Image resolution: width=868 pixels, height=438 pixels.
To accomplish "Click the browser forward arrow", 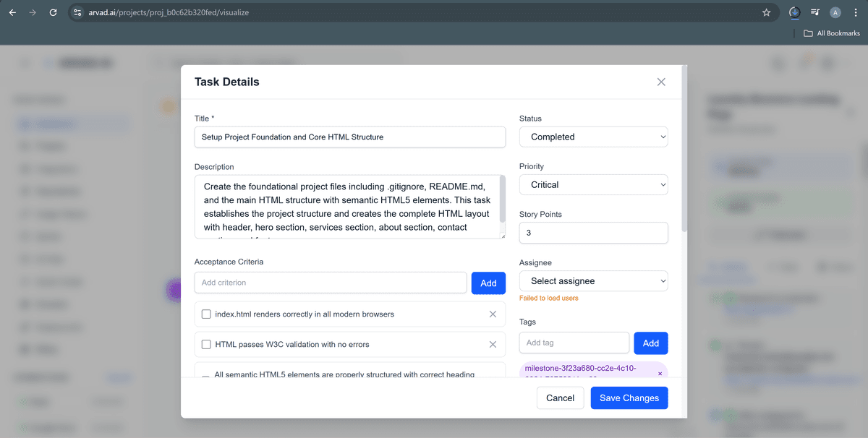I will tap(32, 12).
